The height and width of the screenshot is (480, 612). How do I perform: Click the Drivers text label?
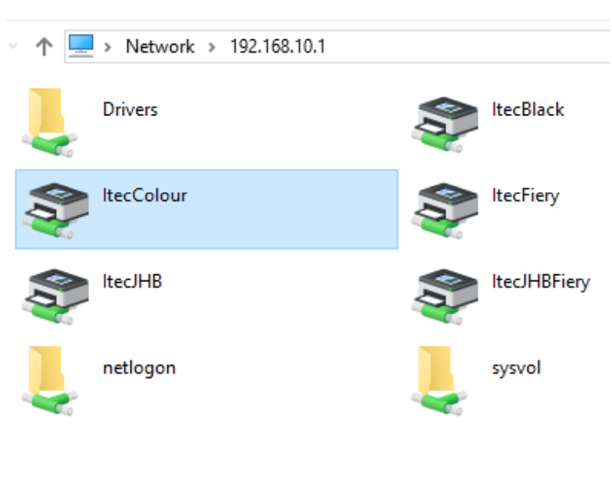(x=130, y=109)
